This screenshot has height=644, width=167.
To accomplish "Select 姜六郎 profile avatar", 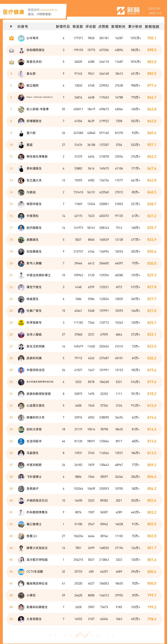I will coord(21,133).
